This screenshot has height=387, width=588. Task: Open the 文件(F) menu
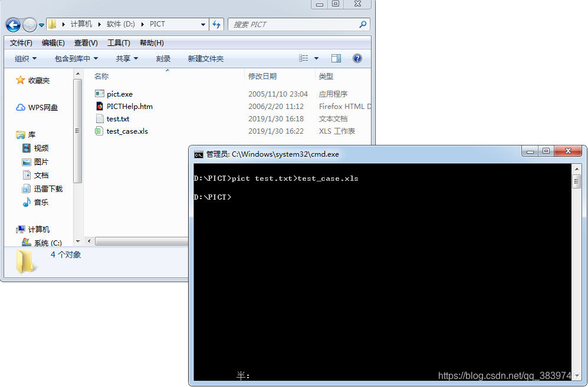(x=21, y=43)
